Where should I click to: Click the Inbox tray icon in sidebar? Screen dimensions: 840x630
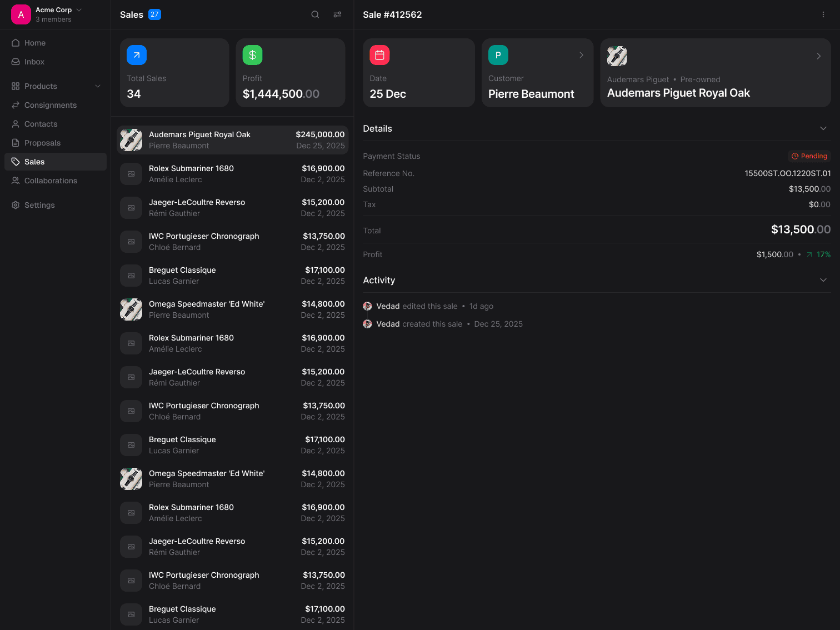pyautogui.click(x=16, y=62)
